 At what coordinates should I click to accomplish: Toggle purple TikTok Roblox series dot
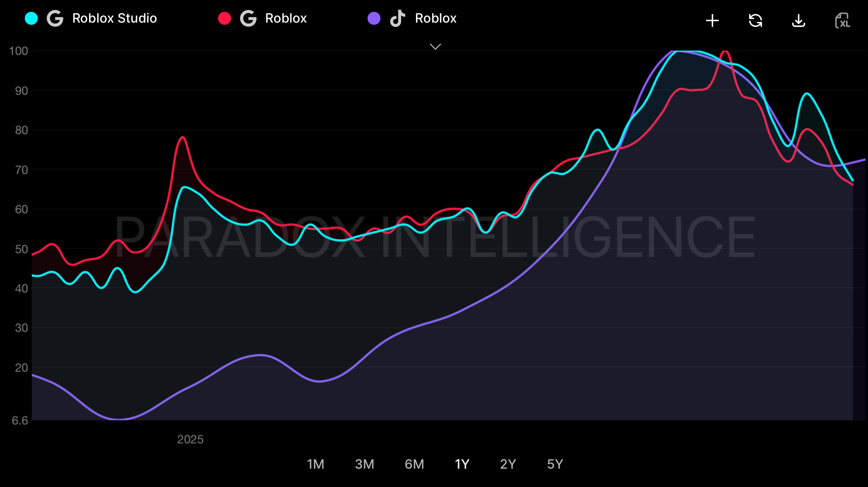[374, 18]
